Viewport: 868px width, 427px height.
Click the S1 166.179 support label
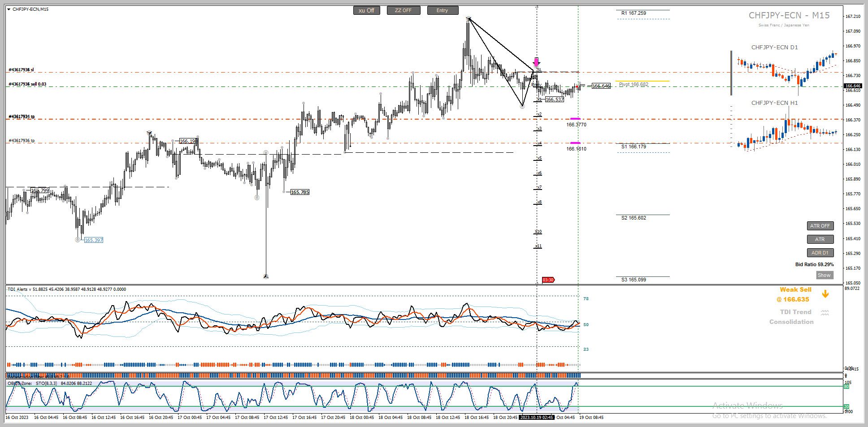634,147
